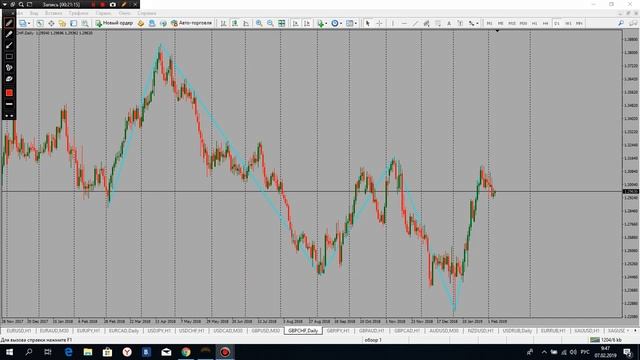This screenshot has height=360, width=640.
Task: Click the Strategy Tester icon
Action: click(x=84, y=23)
